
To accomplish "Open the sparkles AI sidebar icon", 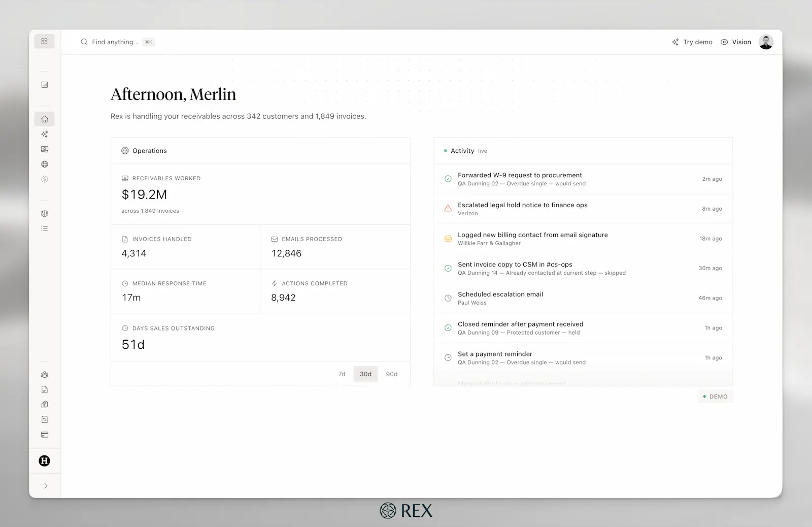I will tap(44, 134).
